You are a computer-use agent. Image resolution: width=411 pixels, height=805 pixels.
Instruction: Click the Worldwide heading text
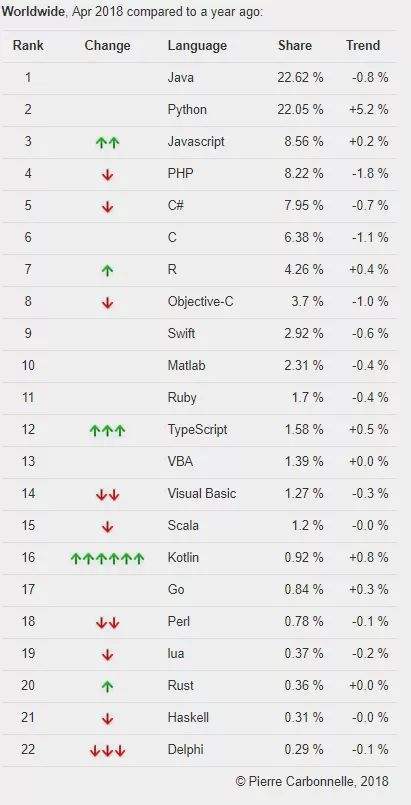tap(32, 12)
